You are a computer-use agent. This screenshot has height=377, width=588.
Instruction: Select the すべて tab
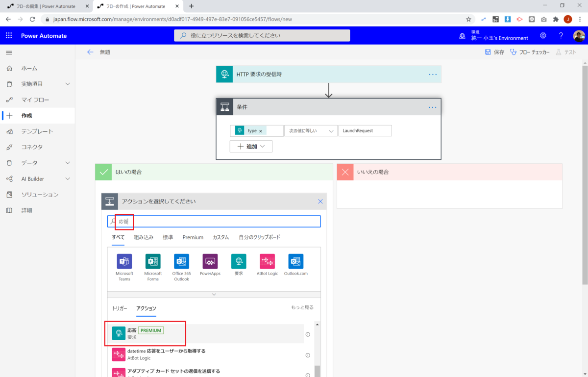point(118,237)
